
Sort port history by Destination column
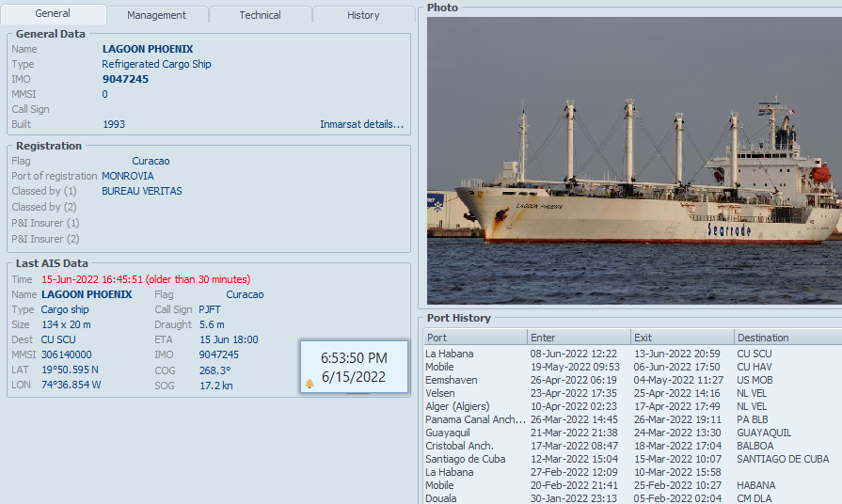pos(787,338)
